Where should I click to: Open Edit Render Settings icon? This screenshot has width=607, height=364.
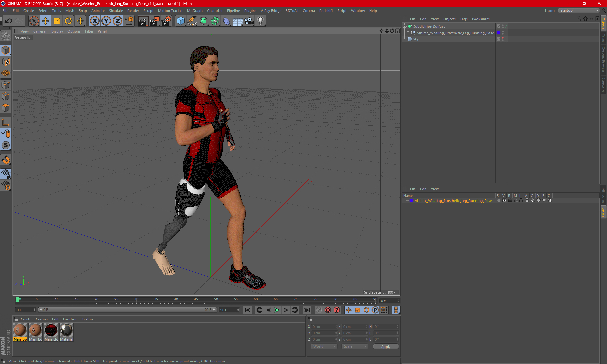pos(166,21)
